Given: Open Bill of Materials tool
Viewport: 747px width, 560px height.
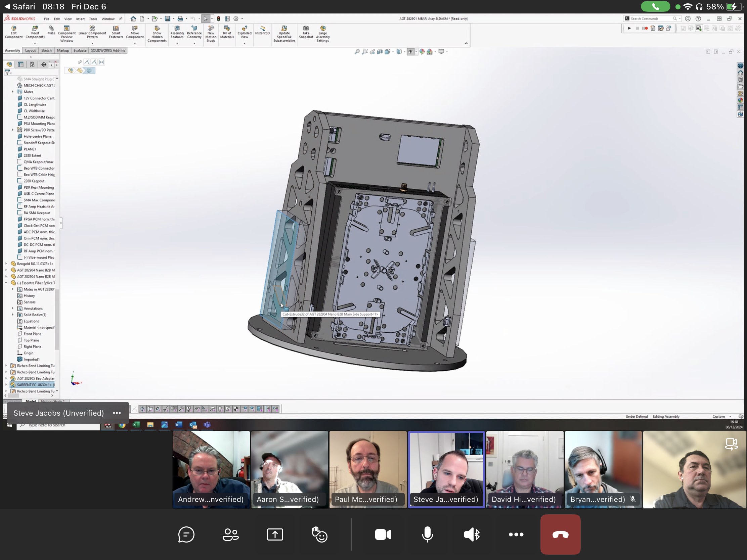Looking at the screenshot, I should pyautogui.click(x=227, y=33).
